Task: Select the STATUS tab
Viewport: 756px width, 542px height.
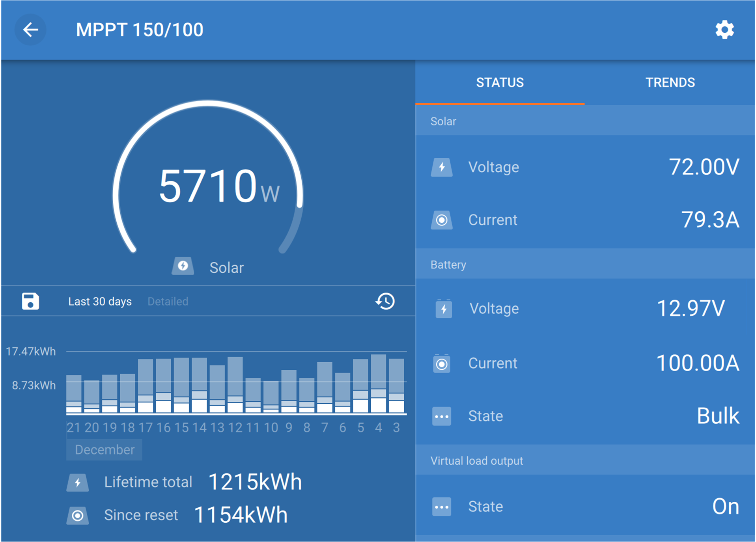Action: pos(500,83)
